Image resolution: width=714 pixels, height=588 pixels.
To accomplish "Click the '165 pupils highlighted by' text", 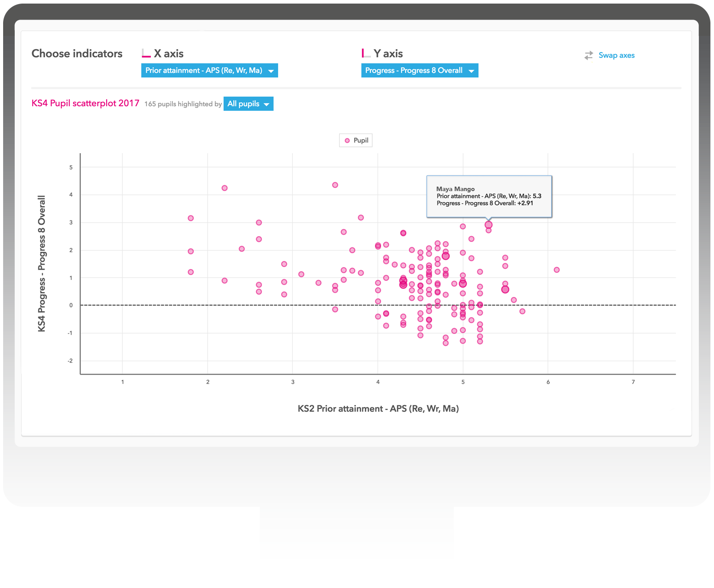I will [183, 104].
